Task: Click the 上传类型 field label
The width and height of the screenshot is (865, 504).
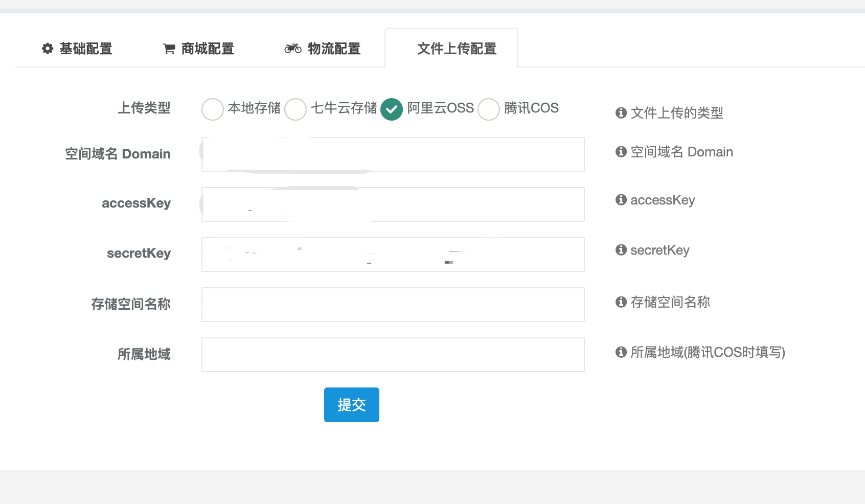Action: click(144, 108)
